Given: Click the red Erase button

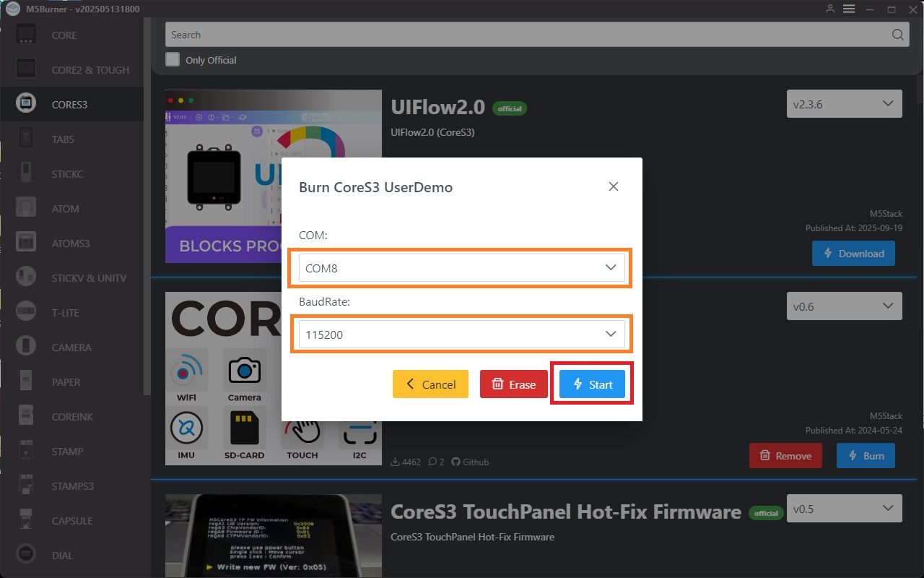Looking at the screenshot, I should [x=513, y=384].
